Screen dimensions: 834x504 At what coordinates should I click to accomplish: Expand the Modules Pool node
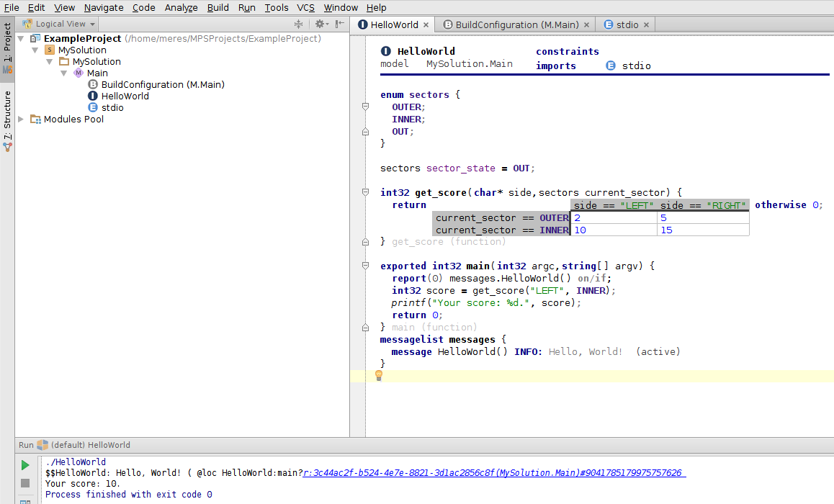tap(21, 119)
